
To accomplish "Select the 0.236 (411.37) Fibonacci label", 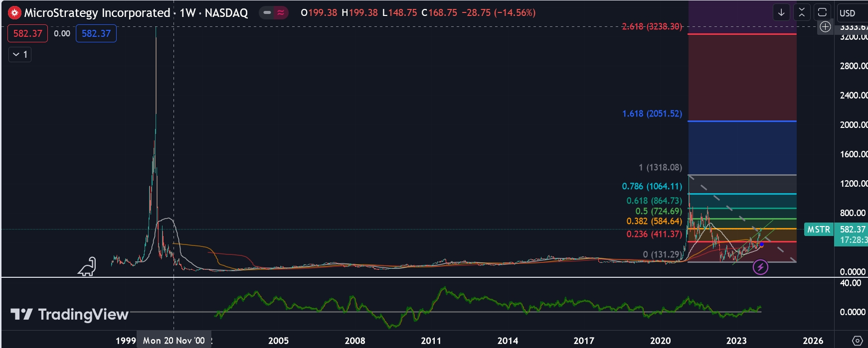I will click(x=654, y=234).
